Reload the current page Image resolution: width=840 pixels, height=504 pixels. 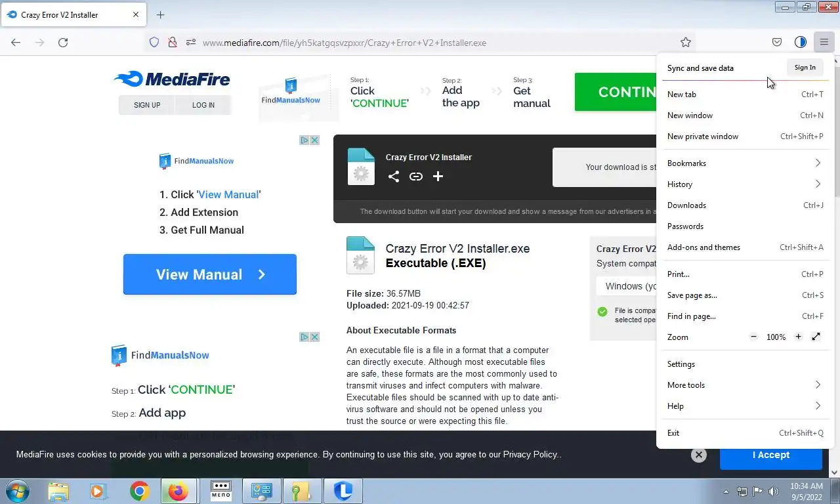click(63, 43)
